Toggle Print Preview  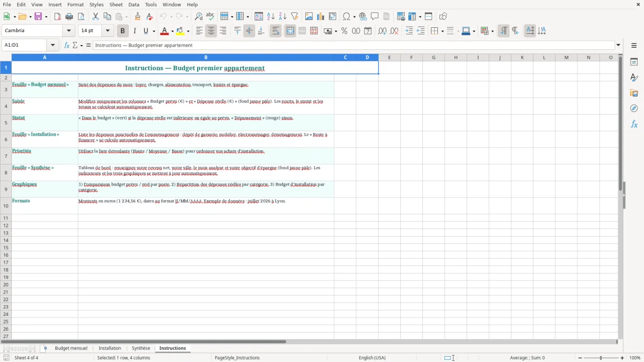[x=81, y=17]
